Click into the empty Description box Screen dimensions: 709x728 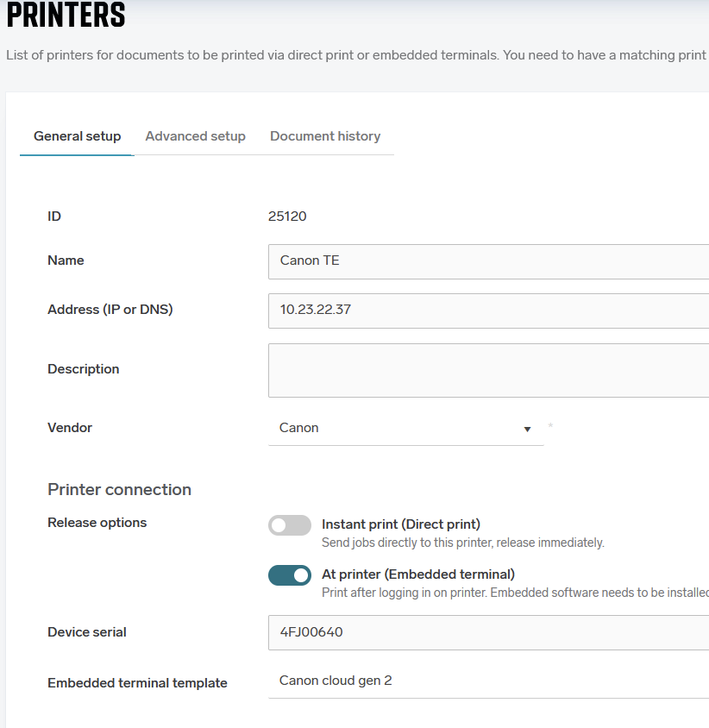click(488, 371)
